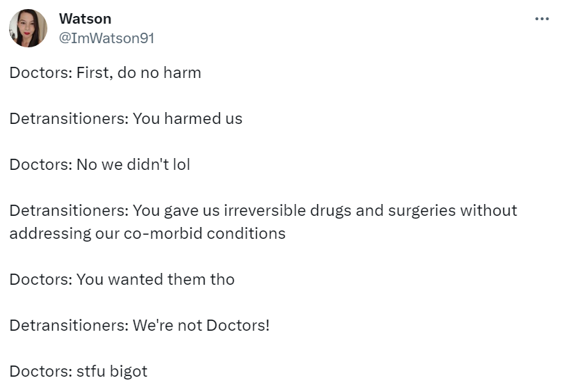Image resolution: width=561 pixels, height=392 pixels.
Task: Click the "Doctors: stfu bigot" line
Action: point(79,371)
